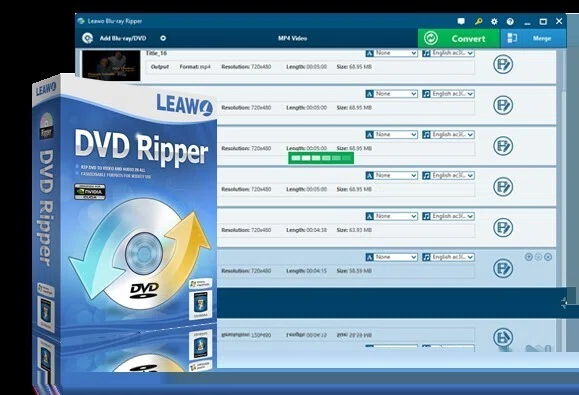579x395 pixels.
Task: Click the green Convert button
Action: coord(459,38)
